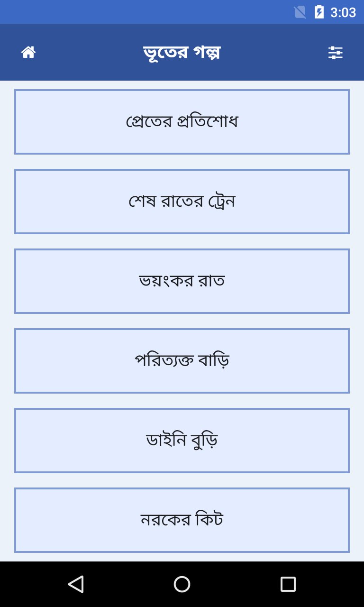
Task: Read the last-night train ghost story
Action: [x=182, y=202]
